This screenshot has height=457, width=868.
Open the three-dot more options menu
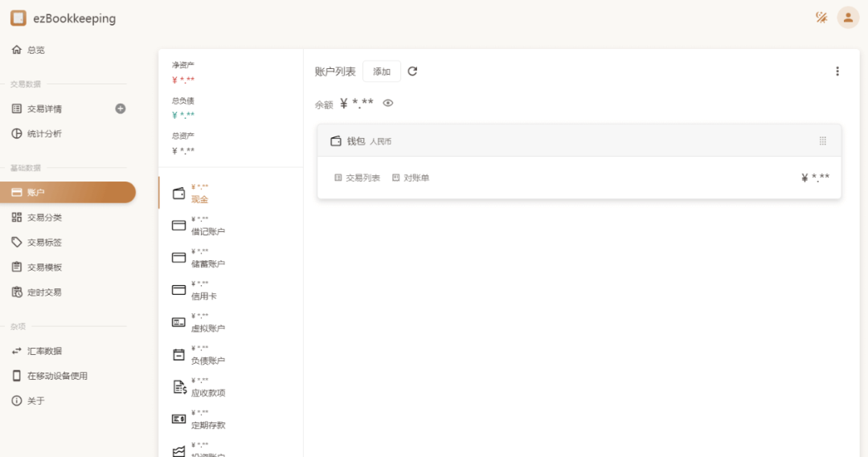tap(837, 71)
